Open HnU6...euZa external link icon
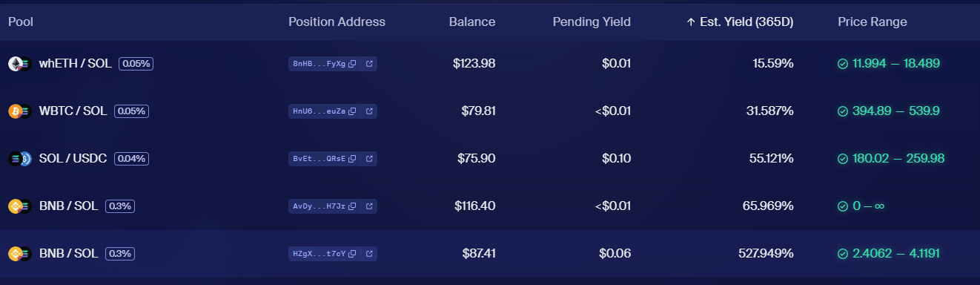This screenshot has height=285, width=980. tap(369, 111)
